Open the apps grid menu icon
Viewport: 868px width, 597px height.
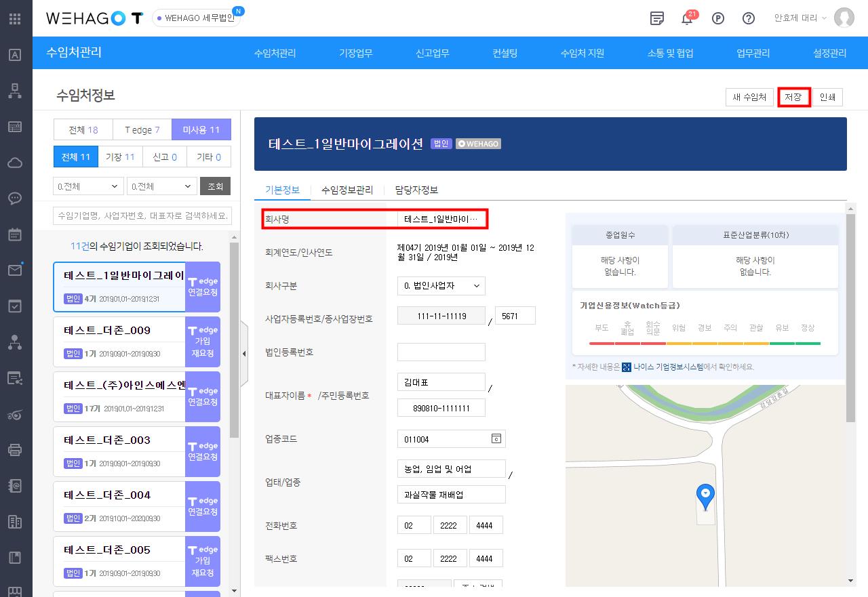[x=15, y=18]
